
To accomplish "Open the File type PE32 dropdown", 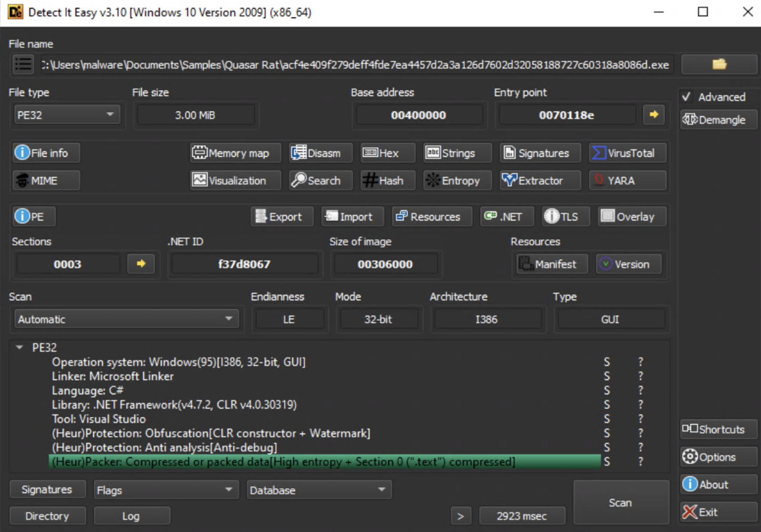I will coord(67,115).
